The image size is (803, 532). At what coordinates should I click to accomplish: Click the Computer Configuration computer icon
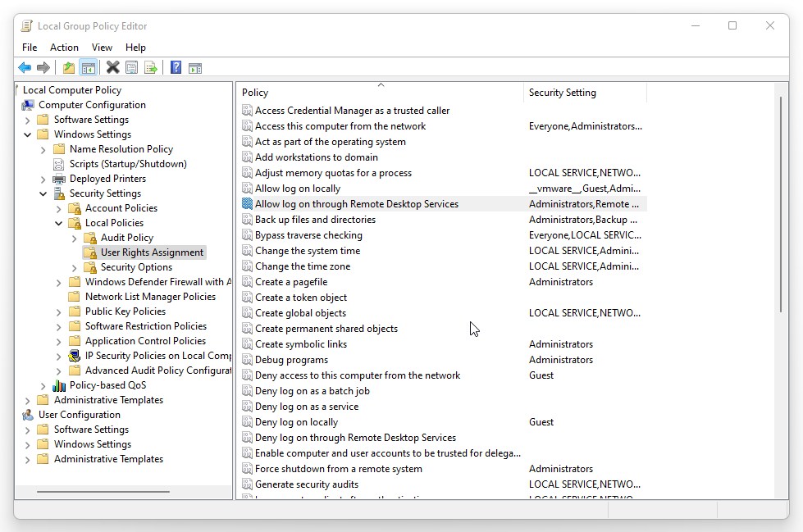pos(28,105)
